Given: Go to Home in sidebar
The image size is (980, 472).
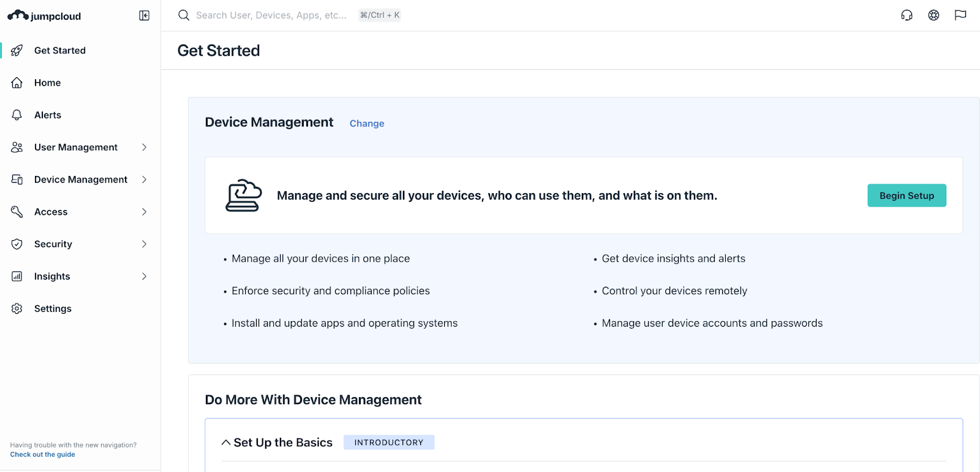Looking at the screenshot, I should 47,83.
